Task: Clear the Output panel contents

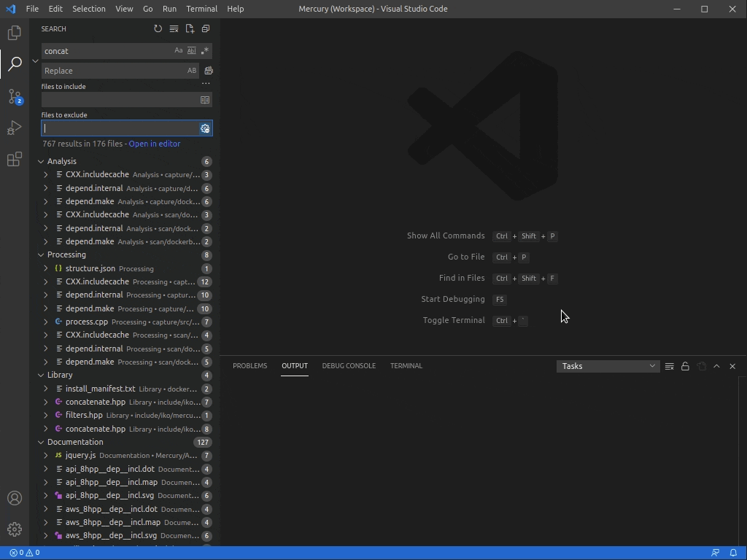Action: coord(669,366)
